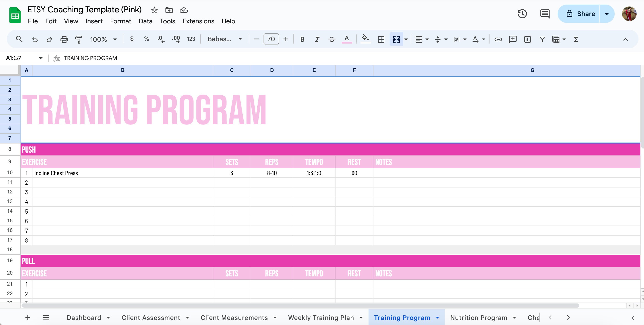Screen dimensions: 644x325
Task: Hide the menus with collapse arrow
Action: 625,39
